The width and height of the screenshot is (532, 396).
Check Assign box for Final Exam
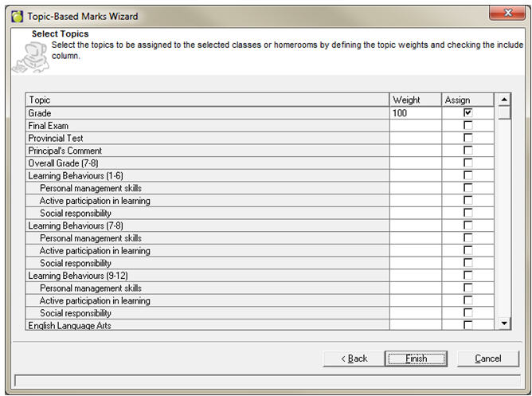(x=467, y=126)
